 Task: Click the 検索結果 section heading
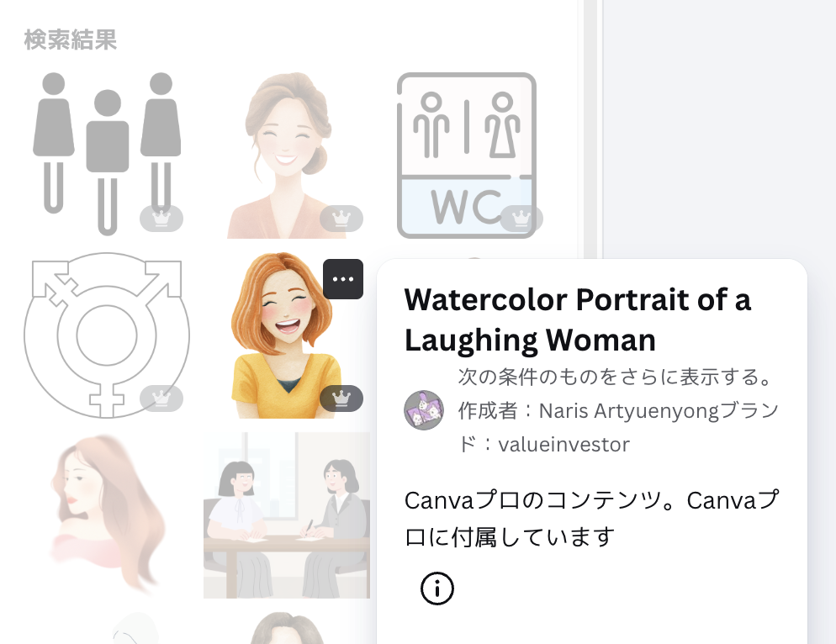pos(70,40)
